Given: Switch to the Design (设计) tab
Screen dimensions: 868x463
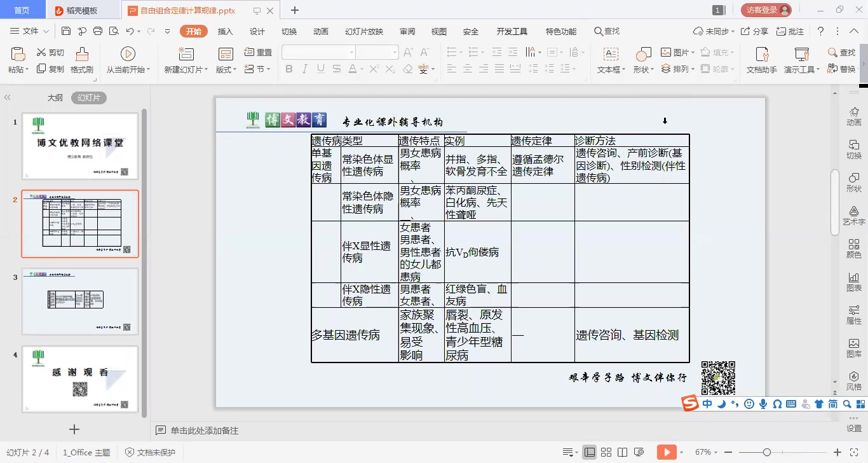Looking at the screenshot, I should coord(257,31).
